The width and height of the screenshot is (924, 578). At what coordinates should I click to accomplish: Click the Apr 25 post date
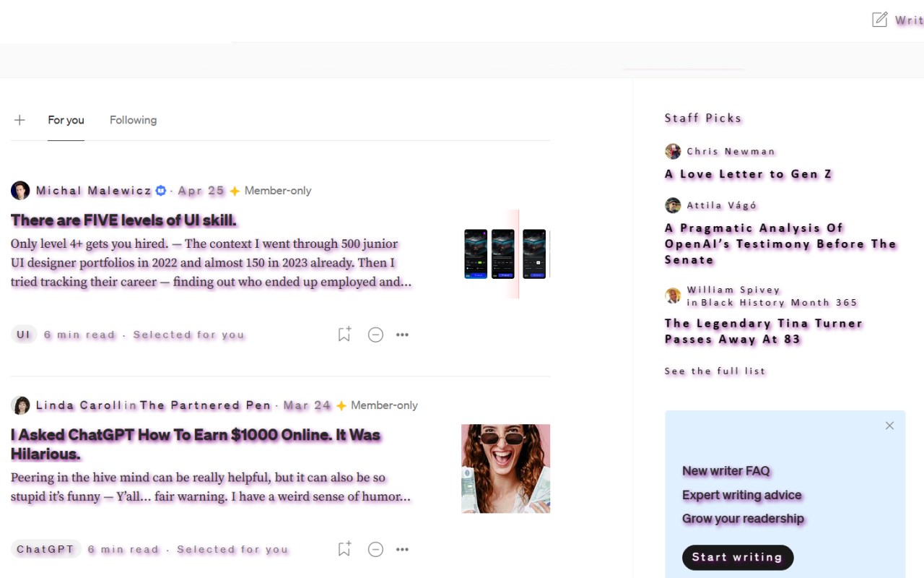(201, 191)
